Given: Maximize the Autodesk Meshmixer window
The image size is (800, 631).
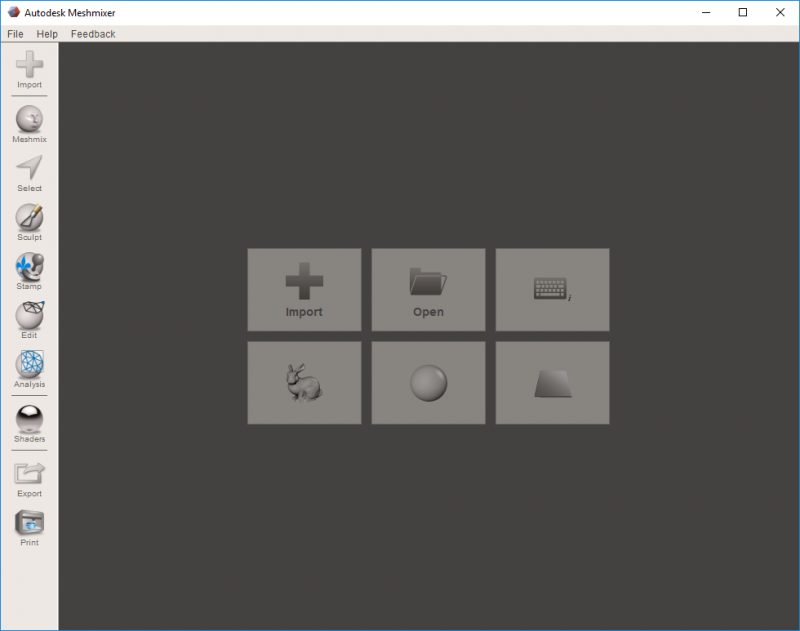Looking at the screenshot, I should click(x=743, y=12).
